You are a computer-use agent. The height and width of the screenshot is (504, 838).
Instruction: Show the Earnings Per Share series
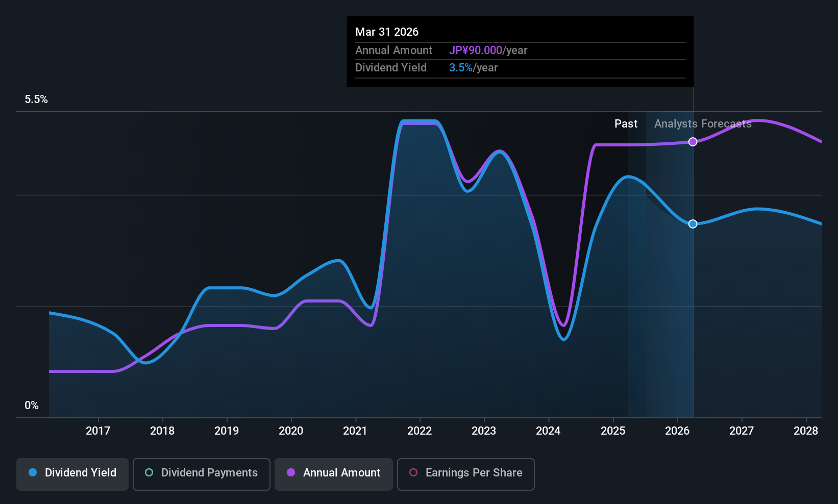465,474
